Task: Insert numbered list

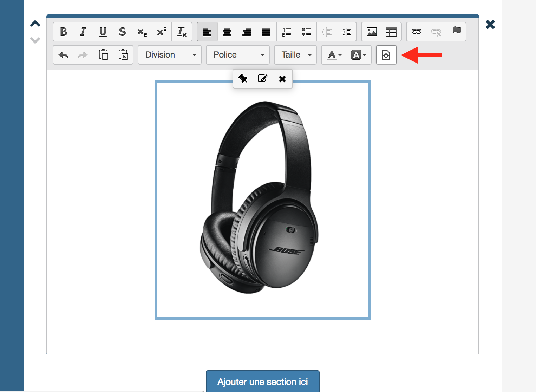Action: point(287,32)
